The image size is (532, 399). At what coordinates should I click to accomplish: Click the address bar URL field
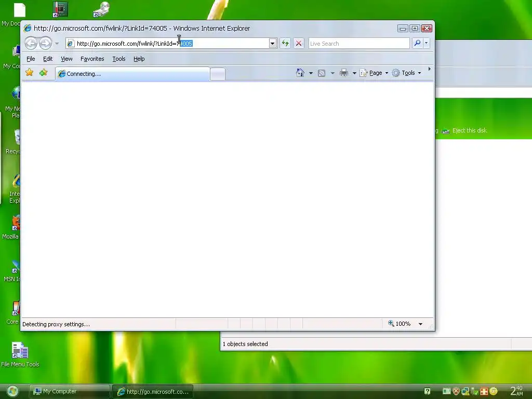tap(171, 44)
